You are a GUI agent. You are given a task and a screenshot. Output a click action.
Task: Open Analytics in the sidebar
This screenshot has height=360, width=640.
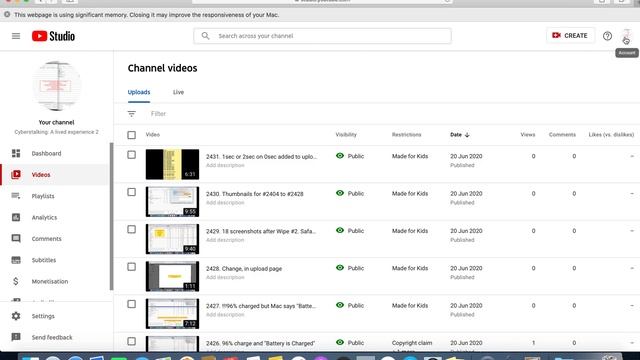[x=44, y=218]
